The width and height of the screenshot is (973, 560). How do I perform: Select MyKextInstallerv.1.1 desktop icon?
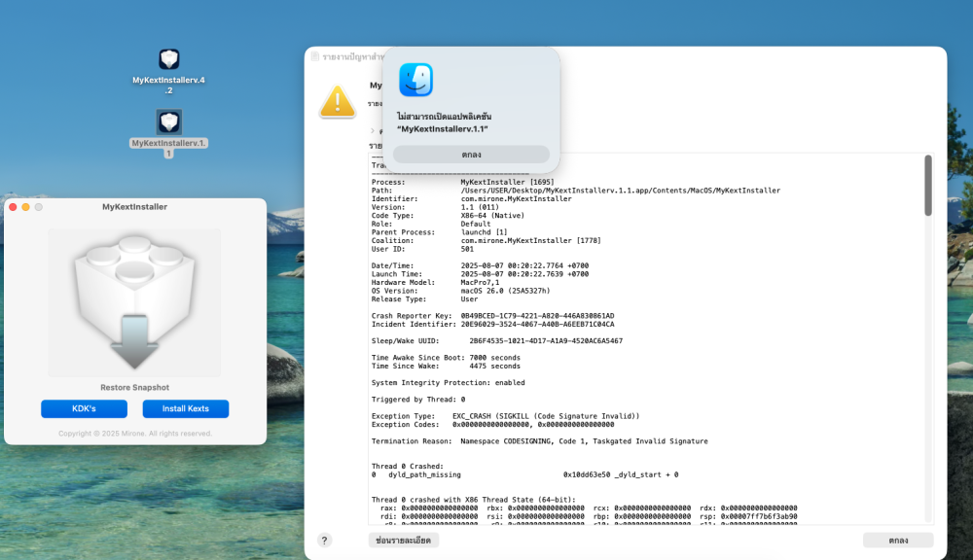point(168,122)
